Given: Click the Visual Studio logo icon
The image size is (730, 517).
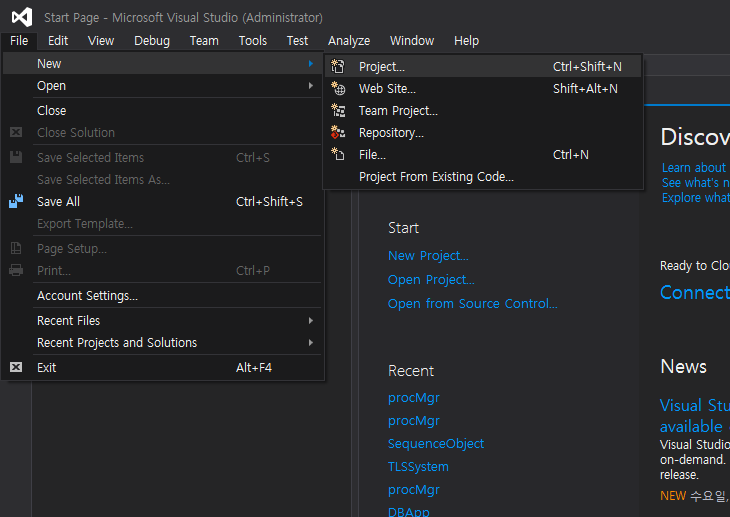Looking at the screenshot, I should click(22, 17).
